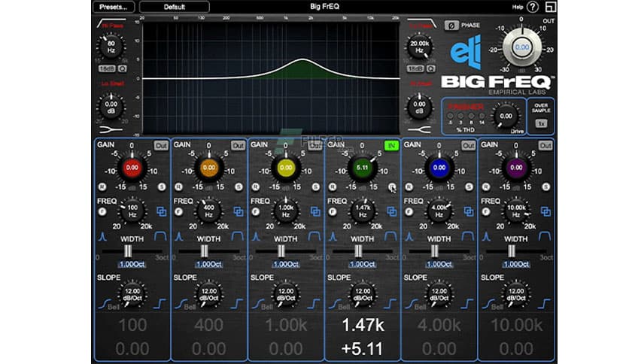Enable the red 100 Hz band Out button

click(161, 145)
